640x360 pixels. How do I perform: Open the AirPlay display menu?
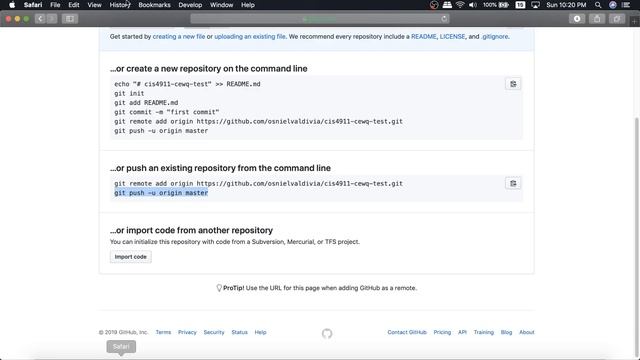535,5
